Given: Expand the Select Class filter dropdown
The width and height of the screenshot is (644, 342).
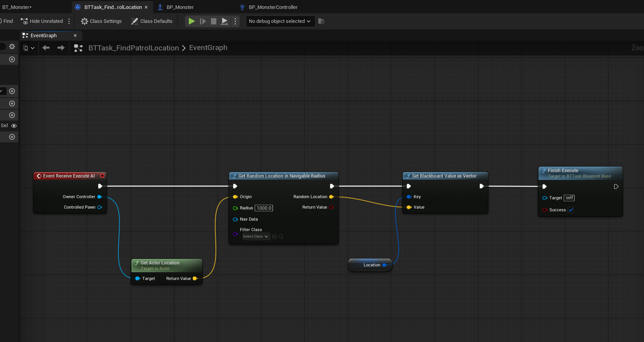Looking at the screenshot, I should click(256, 237).
